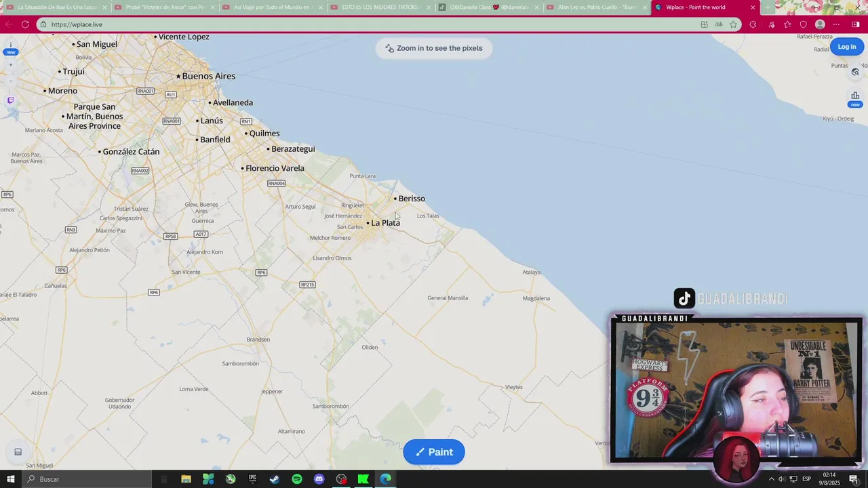
Task: Click the General Mansilla map label
Action: click(x=448, y=298)
